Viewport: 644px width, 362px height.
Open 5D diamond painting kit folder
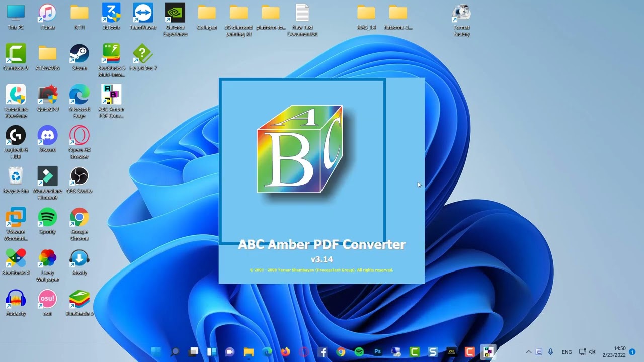click(x=238, y=20)
